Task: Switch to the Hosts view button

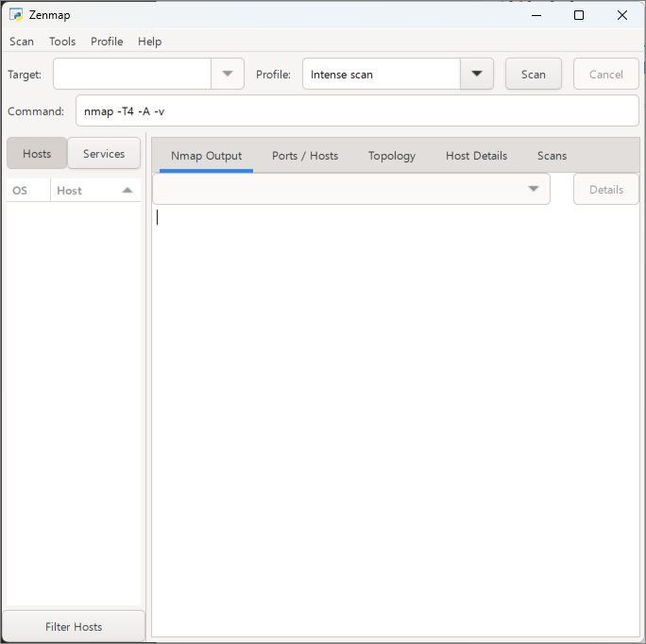Action: [37, 153]
